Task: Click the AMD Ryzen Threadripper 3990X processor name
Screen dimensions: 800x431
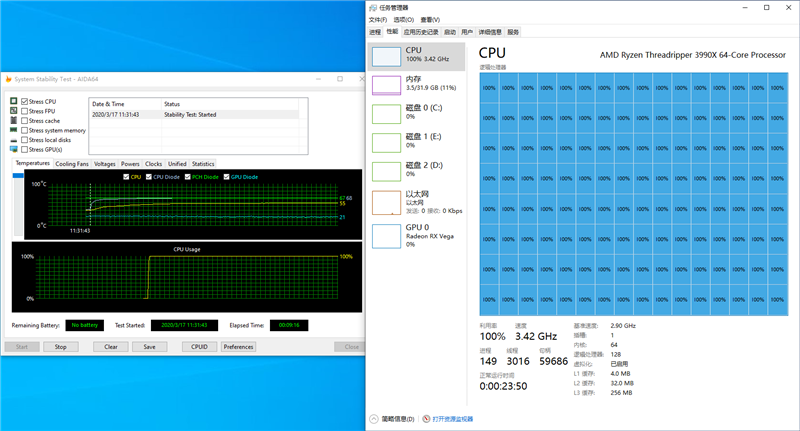Action: point(692,55)
